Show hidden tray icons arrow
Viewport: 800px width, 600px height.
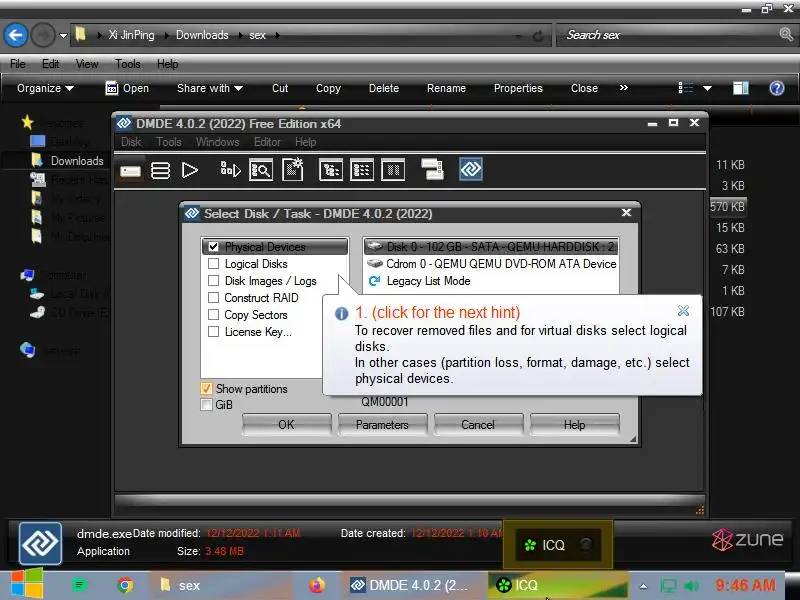(644, 586)
